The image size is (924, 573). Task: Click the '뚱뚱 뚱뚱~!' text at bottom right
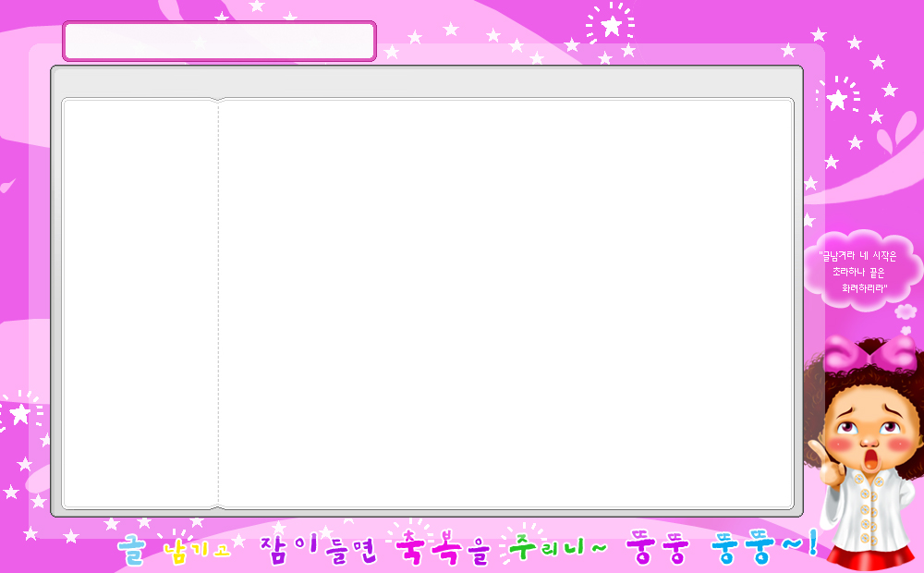721,549
